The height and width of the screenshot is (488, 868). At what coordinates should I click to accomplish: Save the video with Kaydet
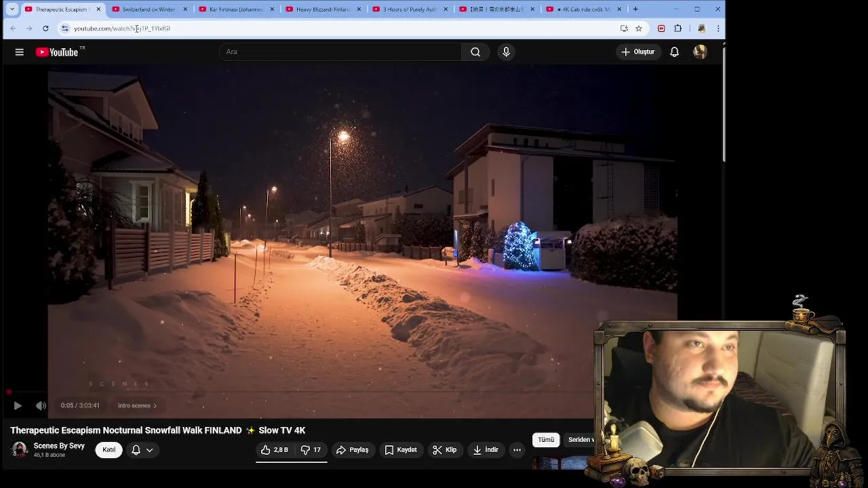(x=401, y=450)
